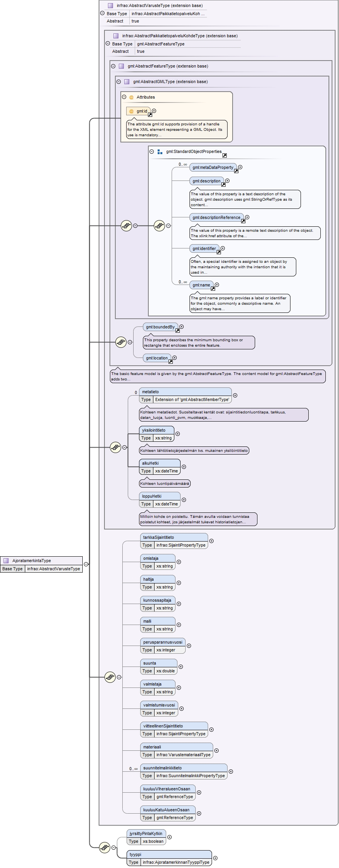Open gml:StandardObjectProperties reference arrow icon
Viewport: 339px width, 868px height.
pos(224,156)
